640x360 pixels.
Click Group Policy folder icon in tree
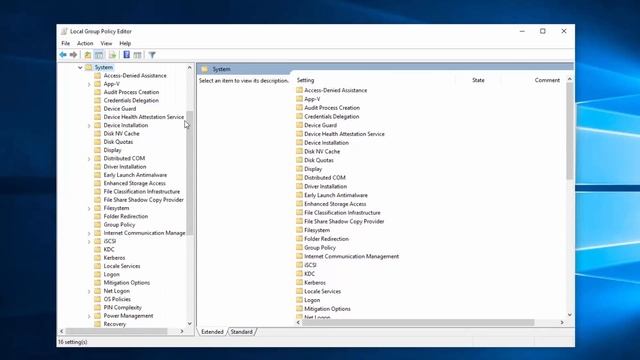(x=98, y=224)
